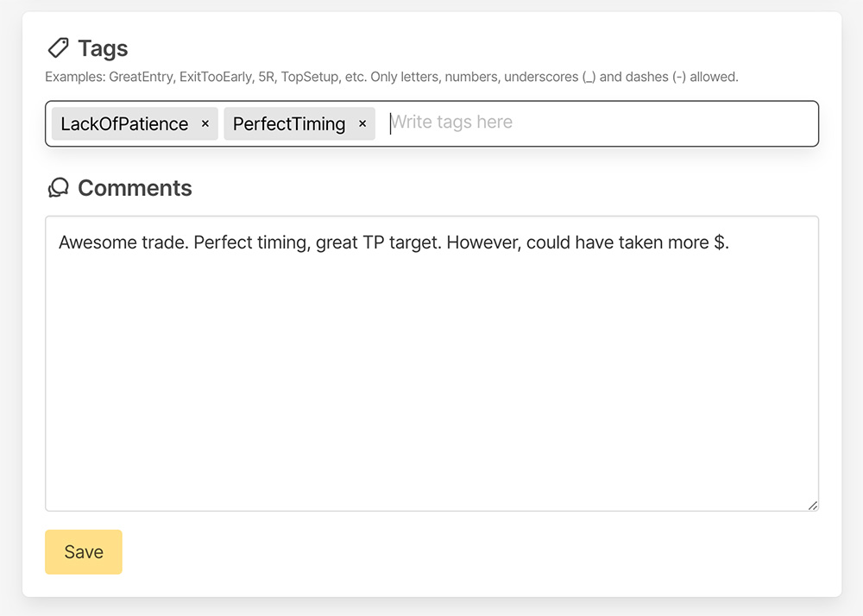
Task: Click the speech bubble Comments icon
Action: click(58, 188)
